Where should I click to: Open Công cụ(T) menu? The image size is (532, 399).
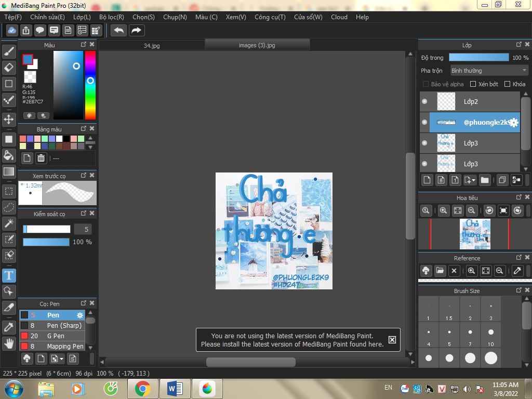pos(270,17)
